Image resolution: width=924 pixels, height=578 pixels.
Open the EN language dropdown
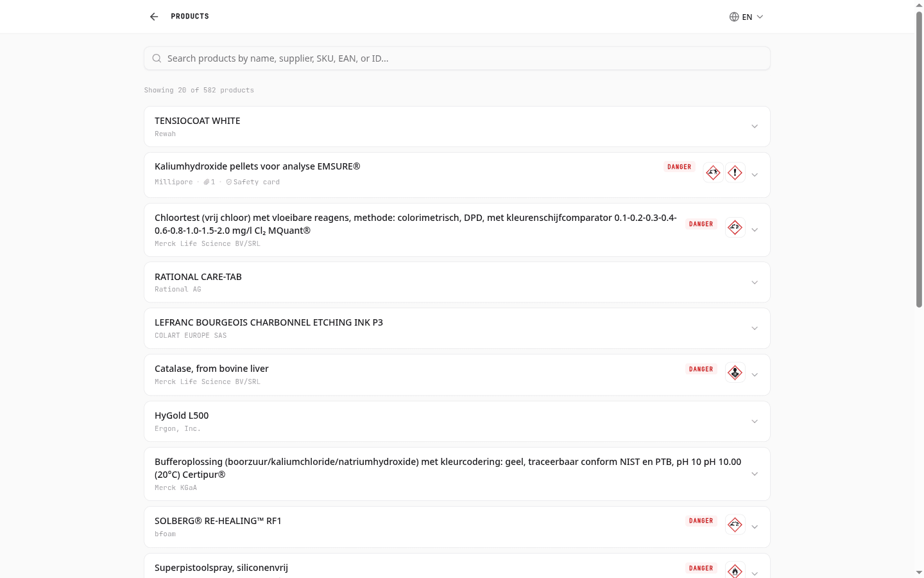(x=746, y=17)
